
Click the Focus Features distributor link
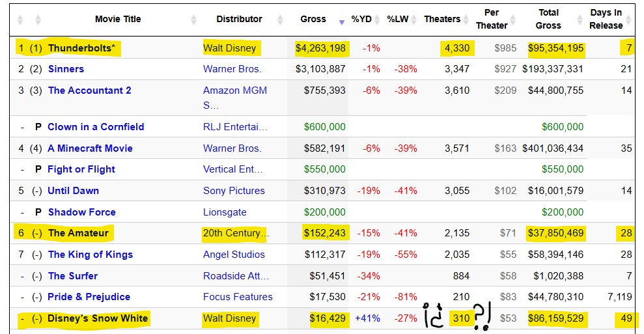point(238,297)
